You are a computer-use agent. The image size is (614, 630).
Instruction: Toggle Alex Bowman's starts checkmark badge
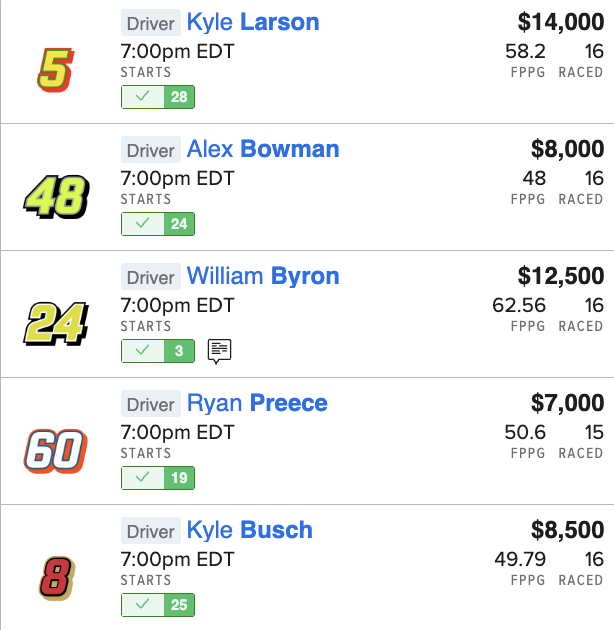point(158,224)
